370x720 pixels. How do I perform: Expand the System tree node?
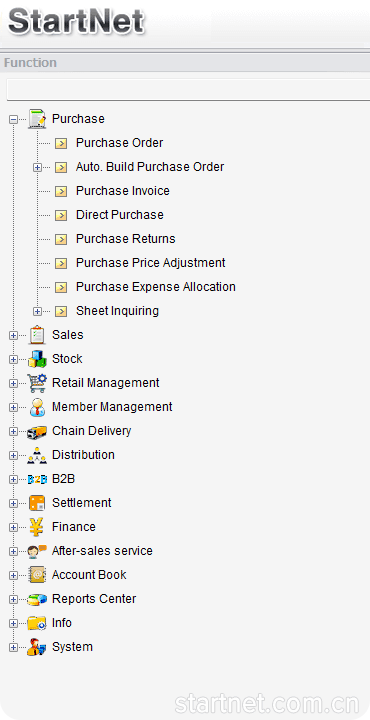click(x=13, y=647)
